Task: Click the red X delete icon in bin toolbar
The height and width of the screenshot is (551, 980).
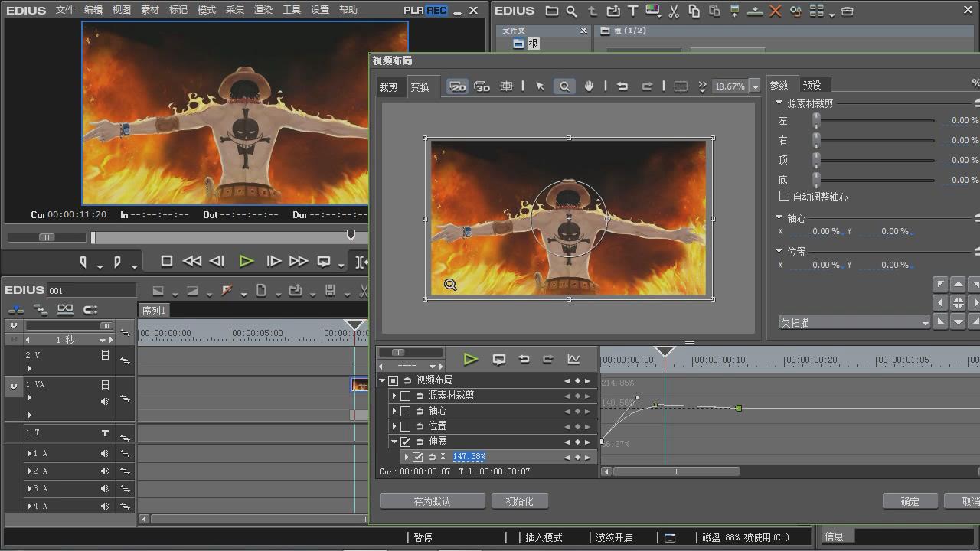Action: pyautogui.click(x=775, y=11)
